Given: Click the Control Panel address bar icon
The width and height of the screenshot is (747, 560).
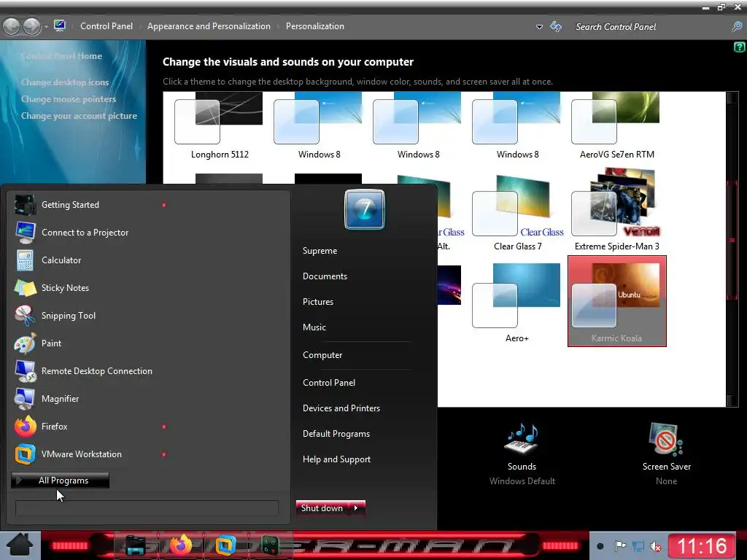Looking at the screenshot, I should click(x=60, y=26).
